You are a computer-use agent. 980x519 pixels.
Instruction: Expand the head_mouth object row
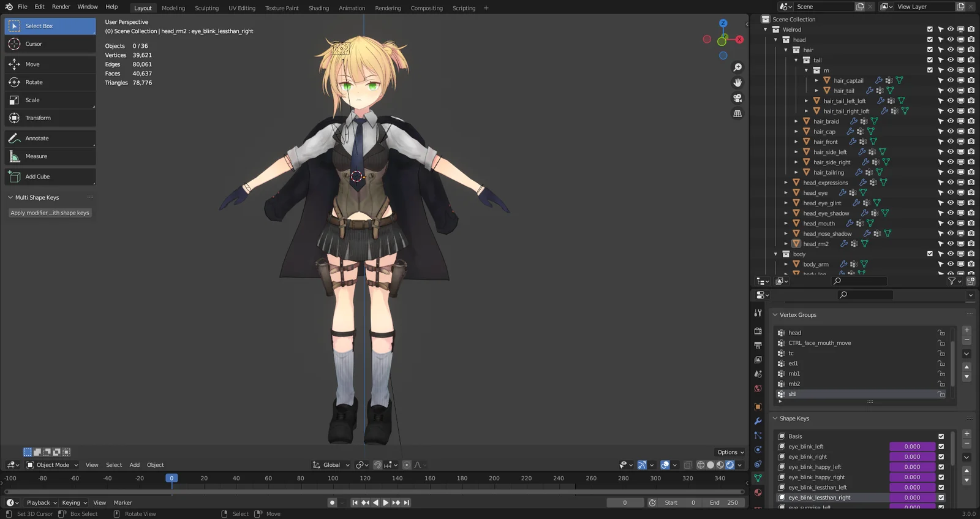point(786,224)
